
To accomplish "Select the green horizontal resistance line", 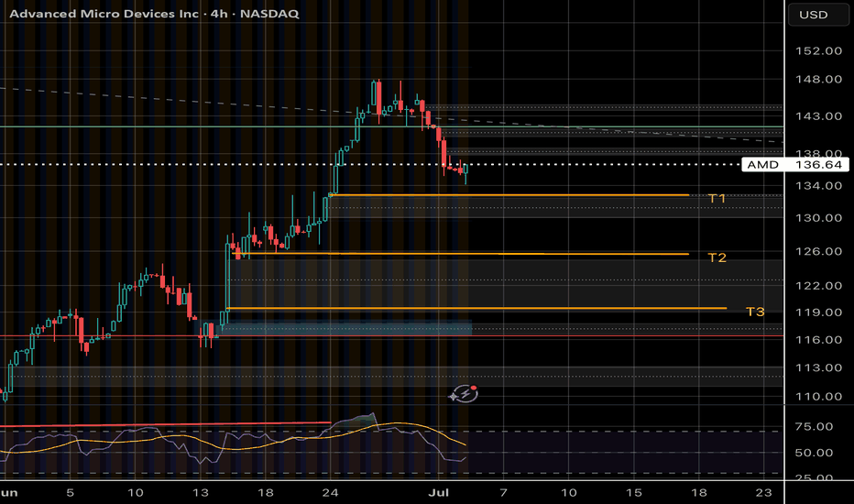I will (391, 127).
